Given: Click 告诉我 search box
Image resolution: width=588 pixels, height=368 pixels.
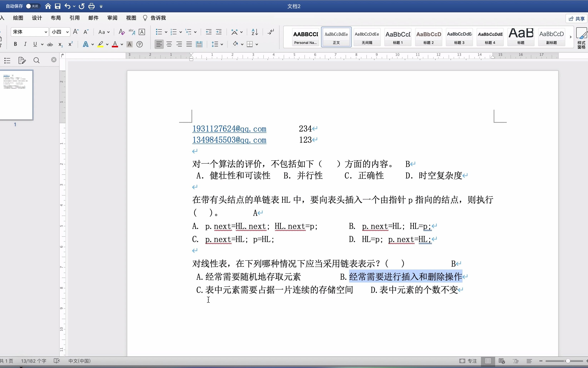Looking at the screenshot, I should (x=154, y=18).
